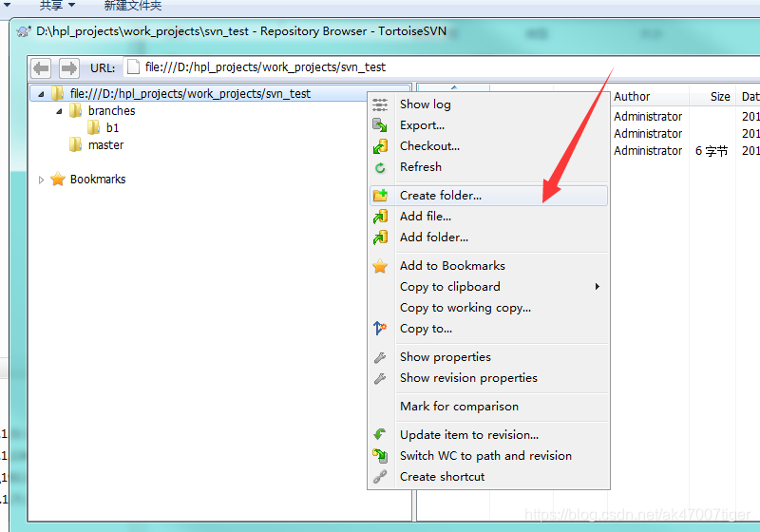Click the root repository folder icon
This screenshot has height=532, width=760.
[x=58, y=93]
